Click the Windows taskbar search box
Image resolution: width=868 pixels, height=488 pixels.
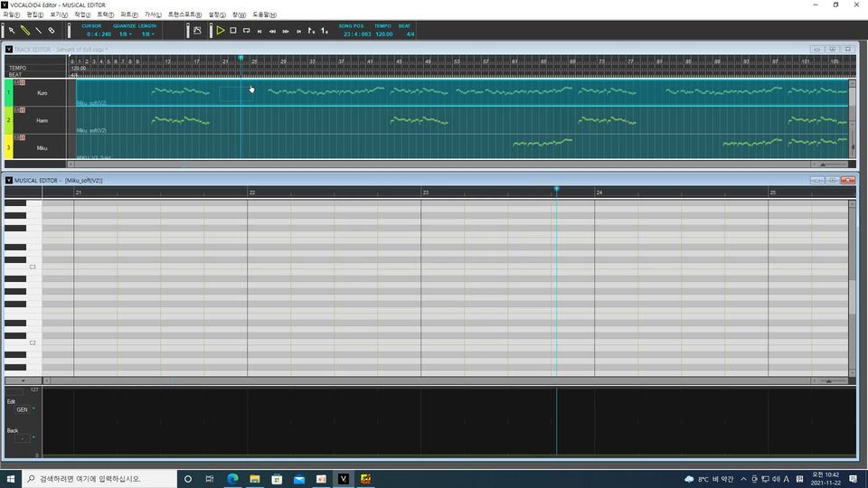(99, 479)
